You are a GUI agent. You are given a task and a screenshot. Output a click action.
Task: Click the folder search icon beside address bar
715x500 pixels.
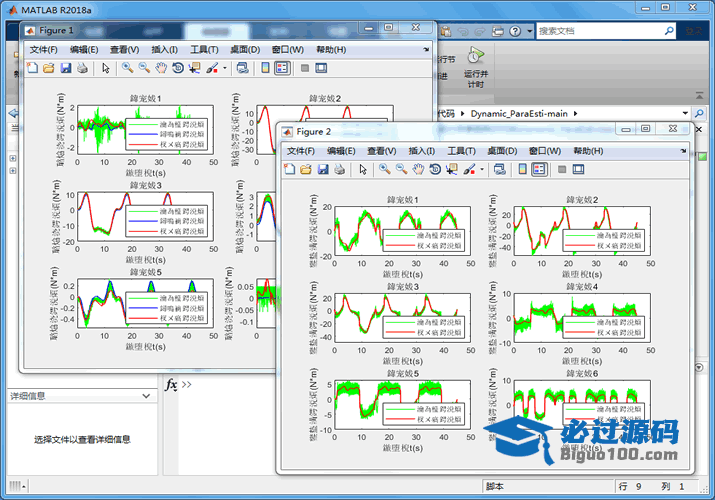coord(699,113)
